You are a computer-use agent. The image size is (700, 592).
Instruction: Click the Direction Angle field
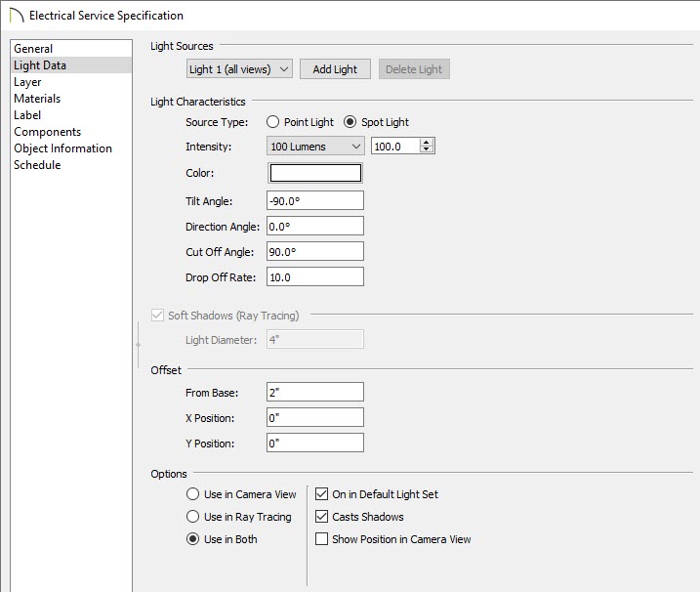point(315,226)
